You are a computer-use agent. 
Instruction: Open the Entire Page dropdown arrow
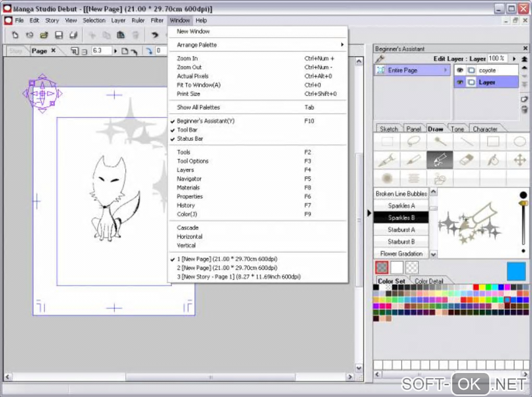coord(445,70)
